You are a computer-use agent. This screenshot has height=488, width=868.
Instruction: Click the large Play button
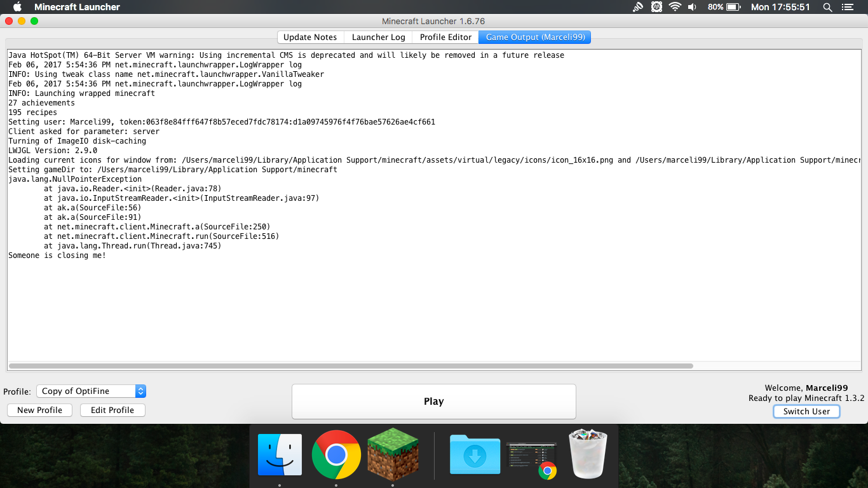(x=434, y=401)
